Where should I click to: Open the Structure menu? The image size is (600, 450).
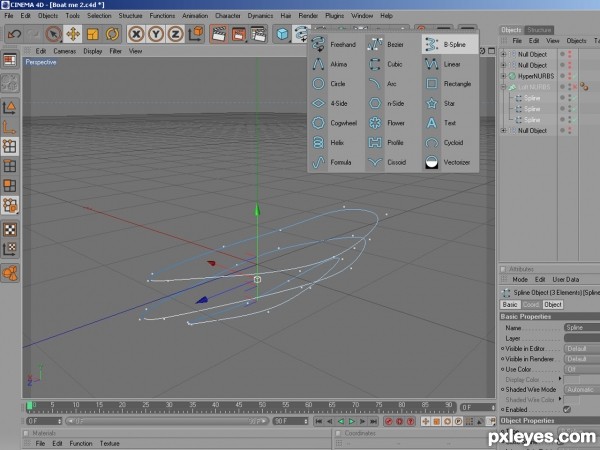pyautogui.click(x=130, y=16)
